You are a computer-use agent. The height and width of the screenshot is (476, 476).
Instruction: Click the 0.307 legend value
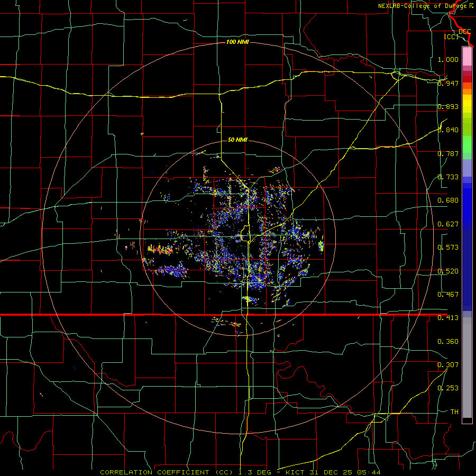pos(448,365)
